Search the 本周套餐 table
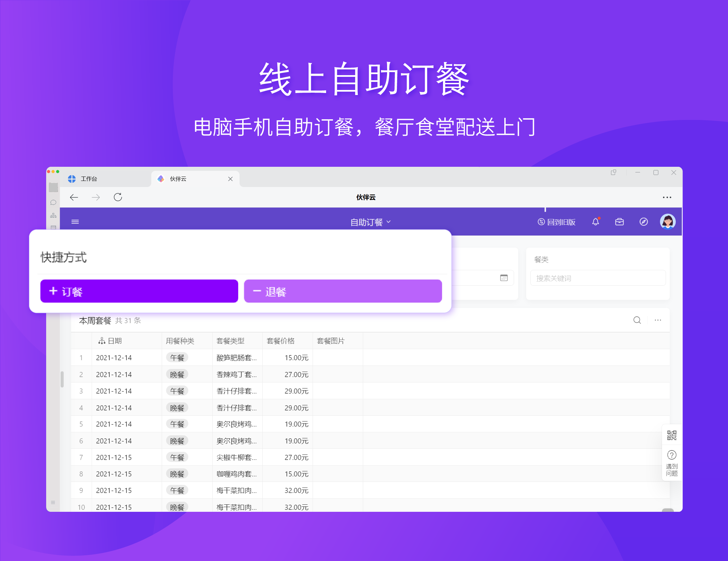The image size is (728, 561). pyautogui.click(x=637, y=320)
